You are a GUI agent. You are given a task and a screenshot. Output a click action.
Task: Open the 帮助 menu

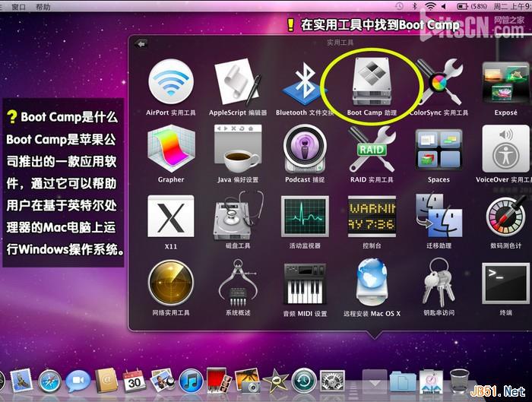43,6
